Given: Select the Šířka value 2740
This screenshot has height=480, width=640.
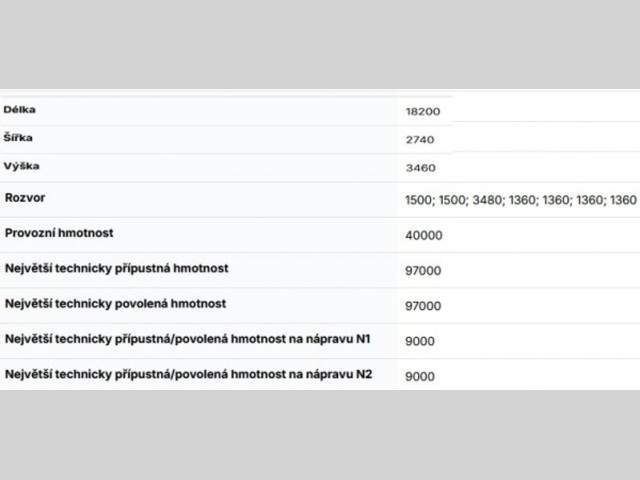Looking at the screenshot, I should 420,140.
